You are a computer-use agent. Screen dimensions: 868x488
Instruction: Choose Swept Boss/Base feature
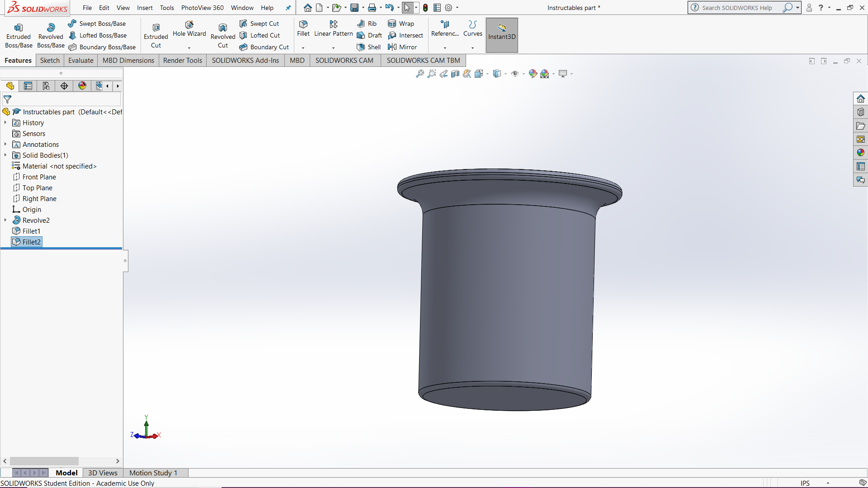click(97, 23)
